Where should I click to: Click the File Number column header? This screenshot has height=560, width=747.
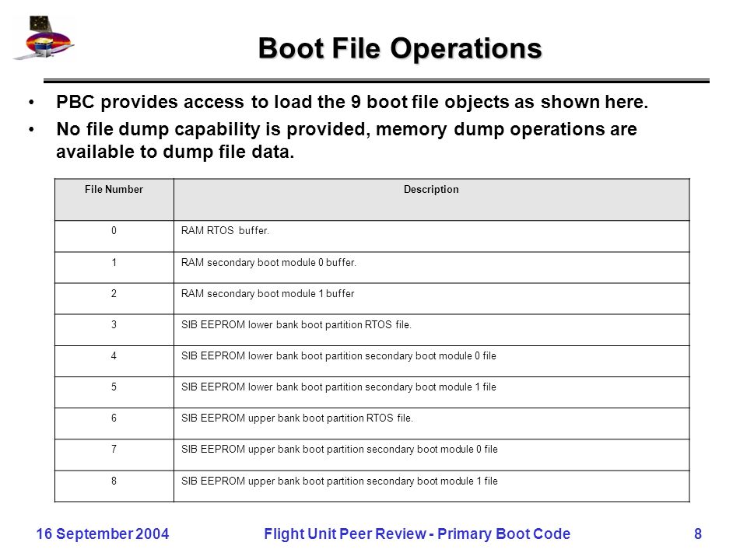tap(114, 190)
